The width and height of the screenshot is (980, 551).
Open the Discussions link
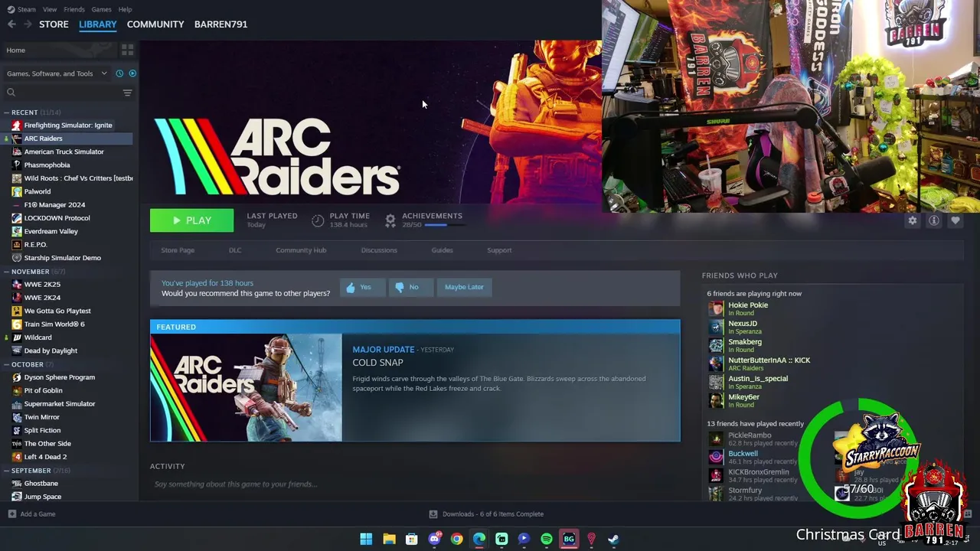pyautogui.click(x=379, y=250)
